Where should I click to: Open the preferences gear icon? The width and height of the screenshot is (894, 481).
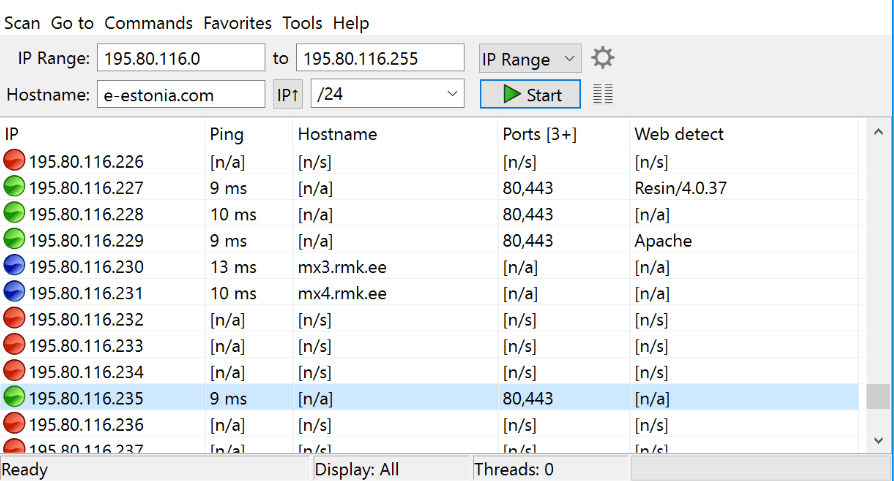[x=602, y=58]
